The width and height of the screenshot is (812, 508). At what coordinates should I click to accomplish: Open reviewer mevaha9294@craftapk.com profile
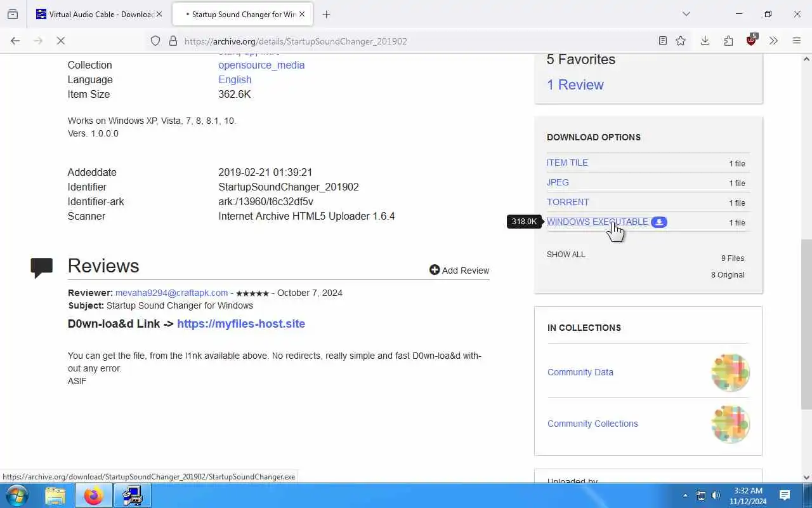click(x=171, y=293)
